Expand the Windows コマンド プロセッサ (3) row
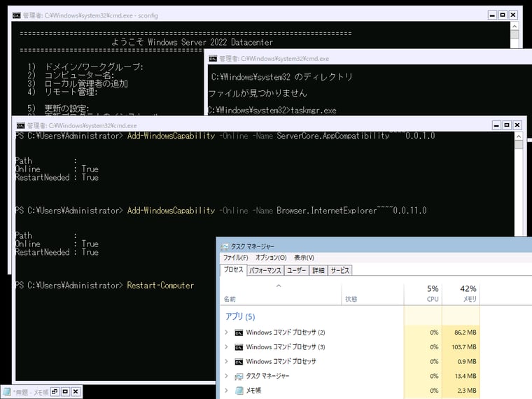 pos(226,346)
